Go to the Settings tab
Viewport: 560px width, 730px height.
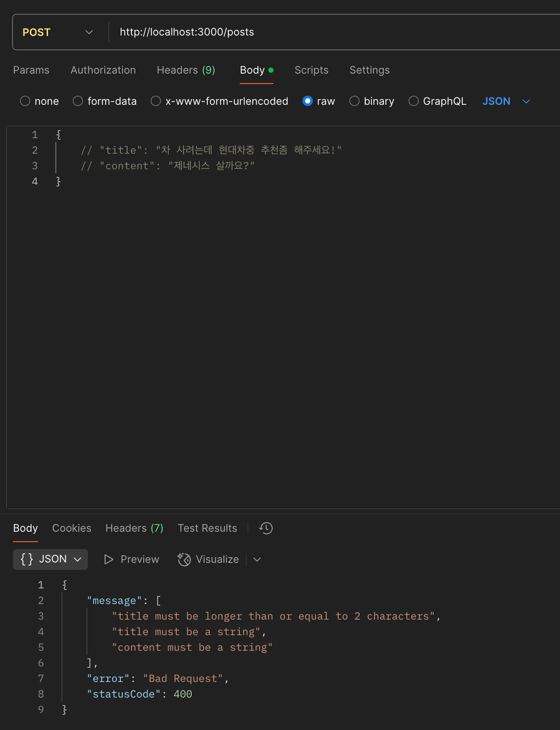370,70
